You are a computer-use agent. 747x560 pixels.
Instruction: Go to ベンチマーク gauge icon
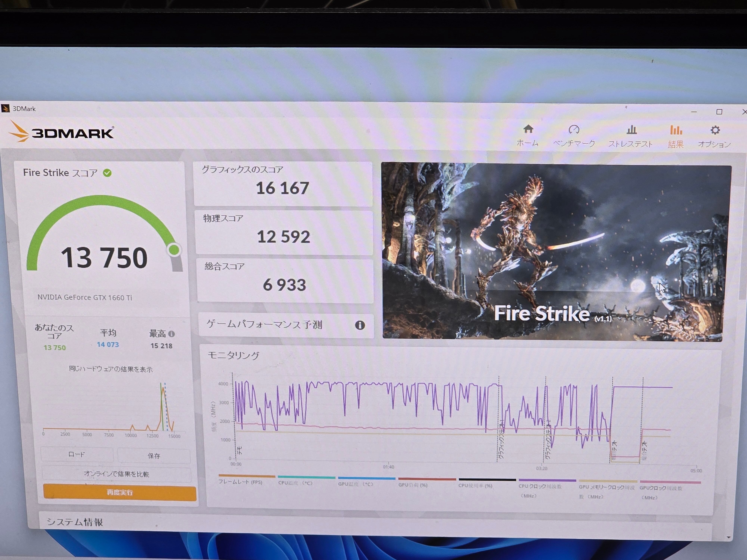click(574, 130)
